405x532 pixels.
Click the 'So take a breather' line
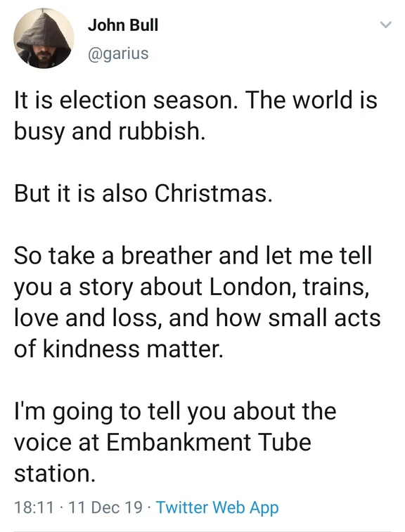[x=193, y=256]
